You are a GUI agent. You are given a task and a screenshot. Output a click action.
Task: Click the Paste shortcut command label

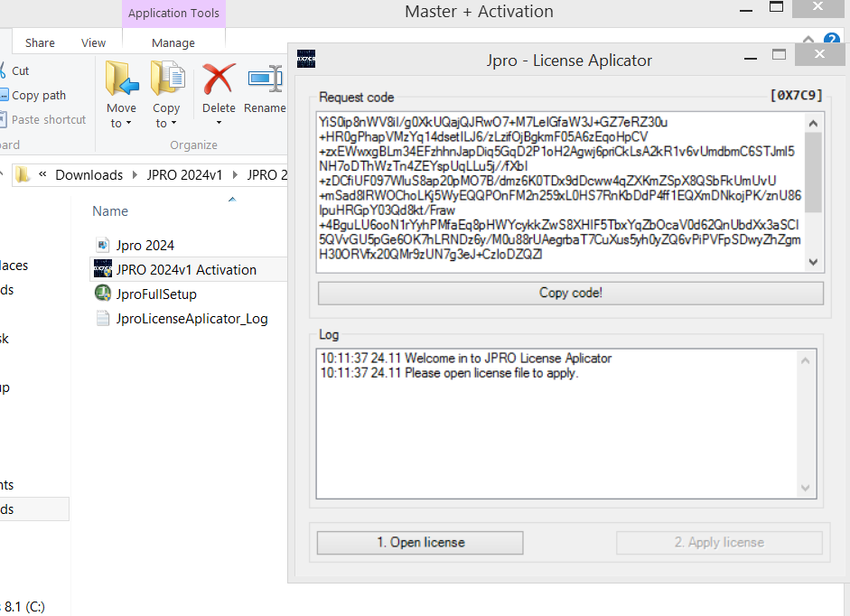click(x=49, y=120)
